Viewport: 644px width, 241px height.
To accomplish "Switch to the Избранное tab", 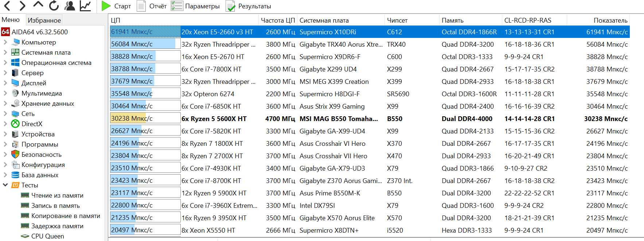I will click(44, 20).
